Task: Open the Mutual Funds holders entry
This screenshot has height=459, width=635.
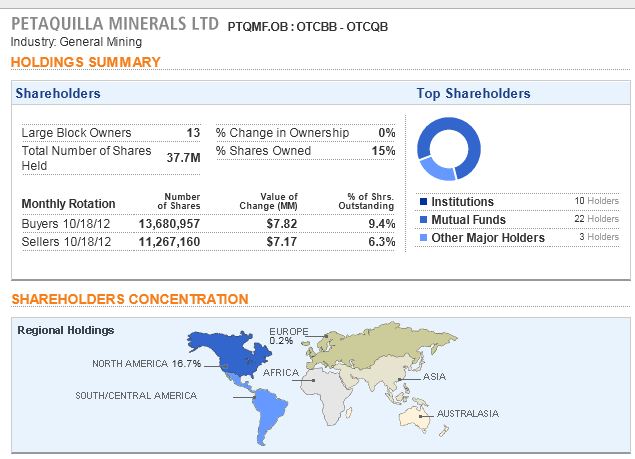Action: [468, 220]
